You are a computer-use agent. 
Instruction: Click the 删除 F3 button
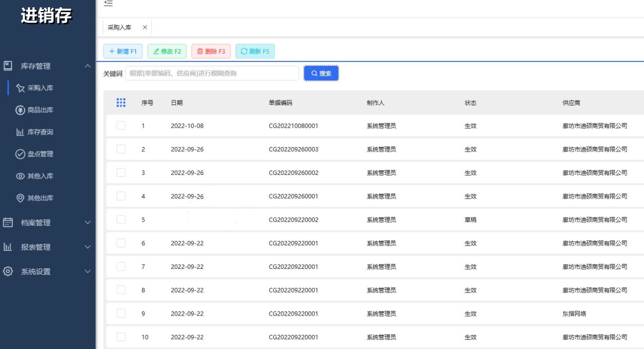[211, 51]
